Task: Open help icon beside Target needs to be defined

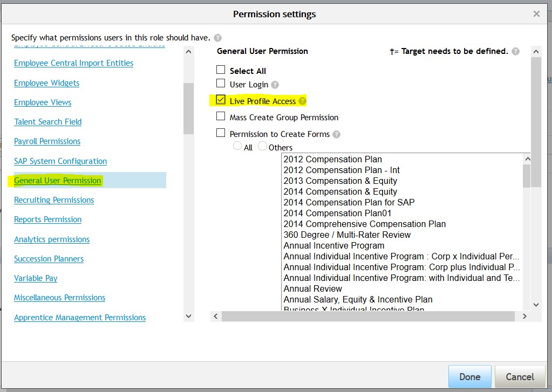Action: [x=515, y=51]
